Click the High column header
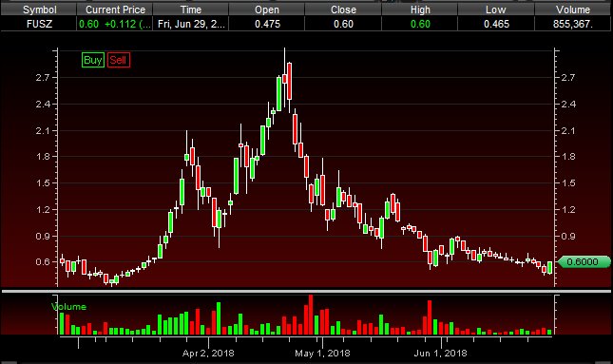 tap(420, 10)
